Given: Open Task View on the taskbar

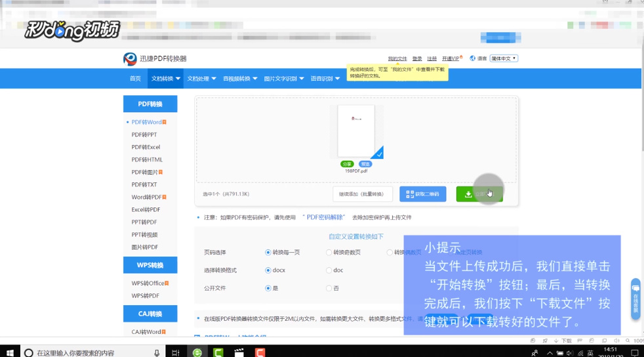Looking at the screenshot, I should [175, 352].
